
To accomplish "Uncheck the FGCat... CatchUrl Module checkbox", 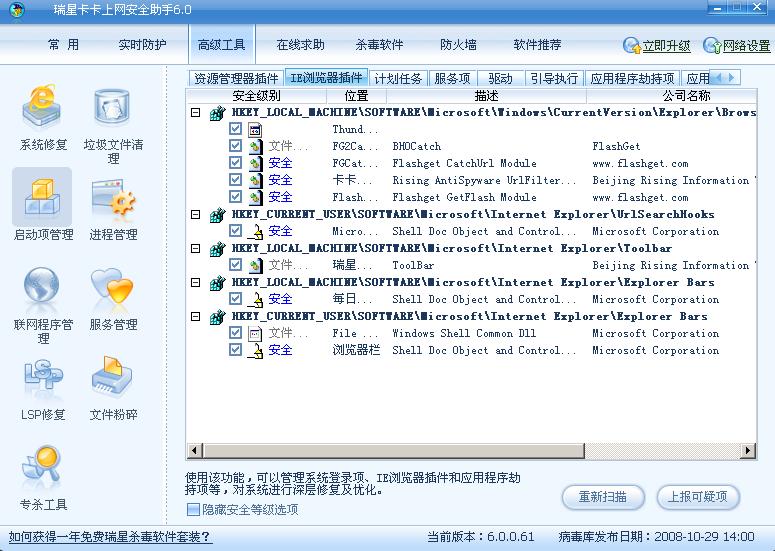I will coord(235,163).
